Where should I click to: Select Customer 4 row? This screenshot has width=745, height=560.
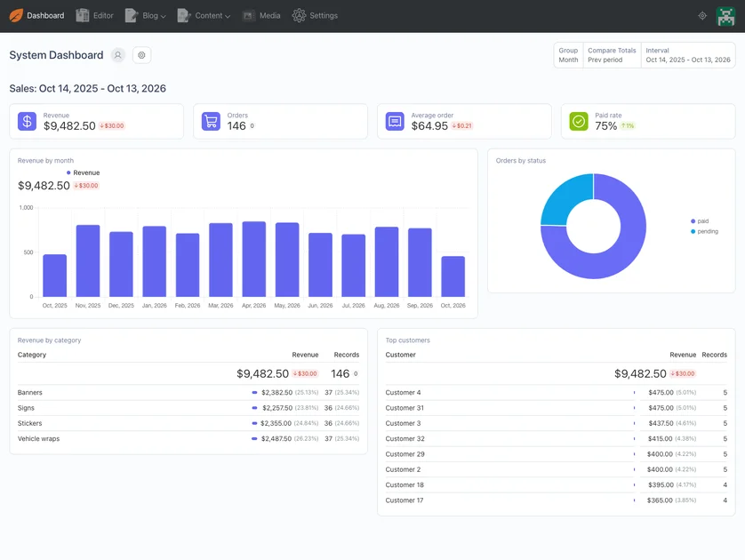(557, 393)
